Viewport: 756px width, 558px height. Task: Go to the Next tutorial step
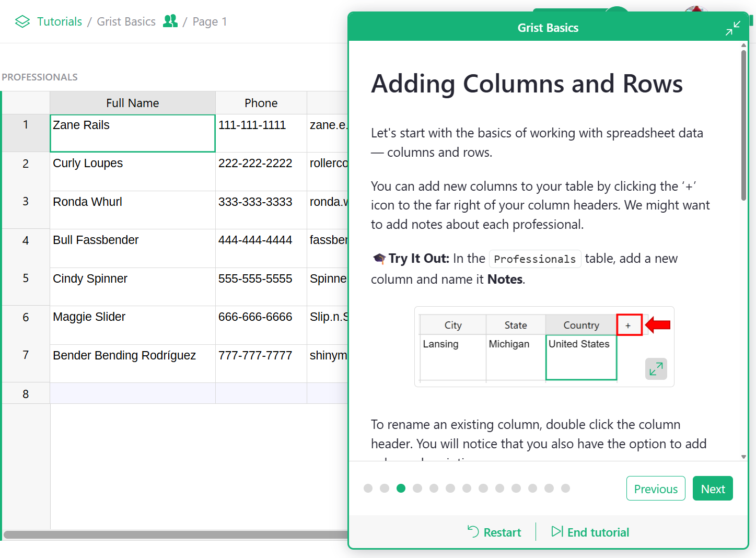[x=712, y=489]
